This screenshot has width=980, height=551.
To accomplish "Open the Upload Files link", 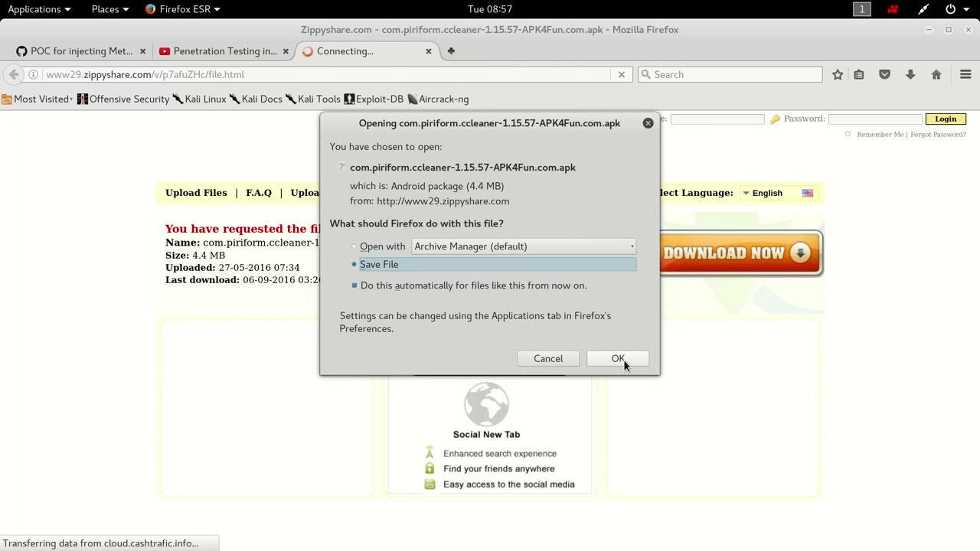I will coord(196,193).
